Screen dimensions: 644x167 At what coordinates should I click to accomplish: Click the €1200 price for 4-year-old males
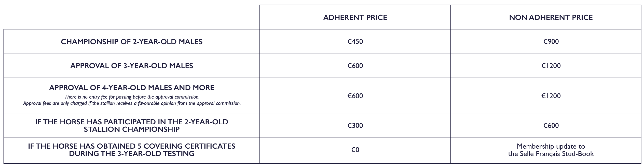tap(551, 96)
